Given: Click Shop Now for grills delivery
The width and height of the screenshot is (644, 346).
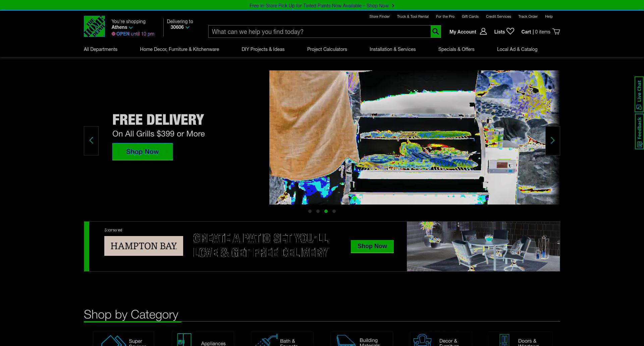Looking at the screenshot, I should [x=143, y=152].
